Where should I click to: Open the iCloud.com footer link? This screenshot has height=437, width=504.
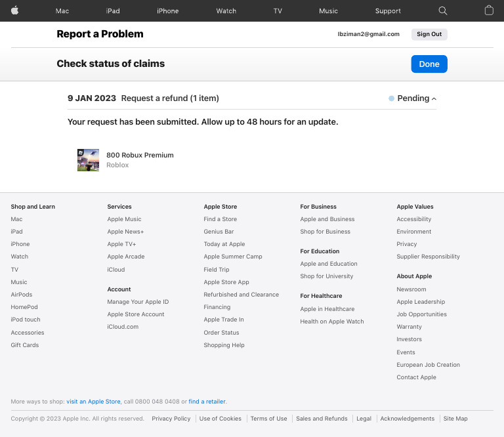pos(123,327)
